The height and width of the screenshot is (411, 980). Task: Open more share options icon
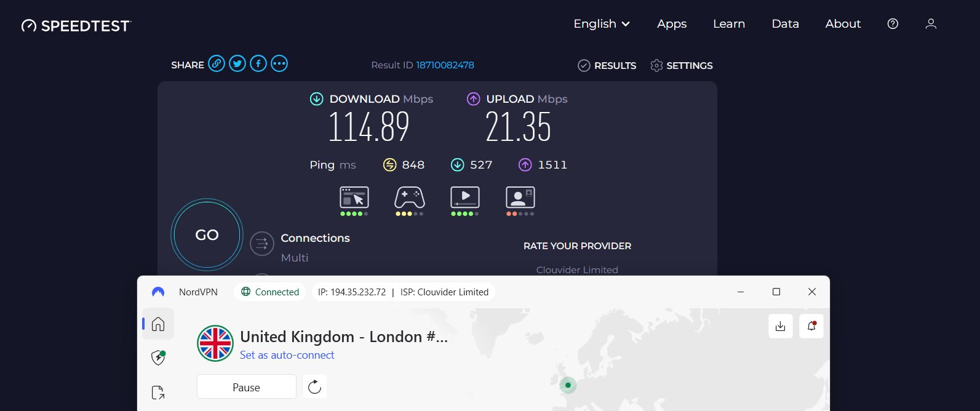pyautogui.click(x=279, y=64)
